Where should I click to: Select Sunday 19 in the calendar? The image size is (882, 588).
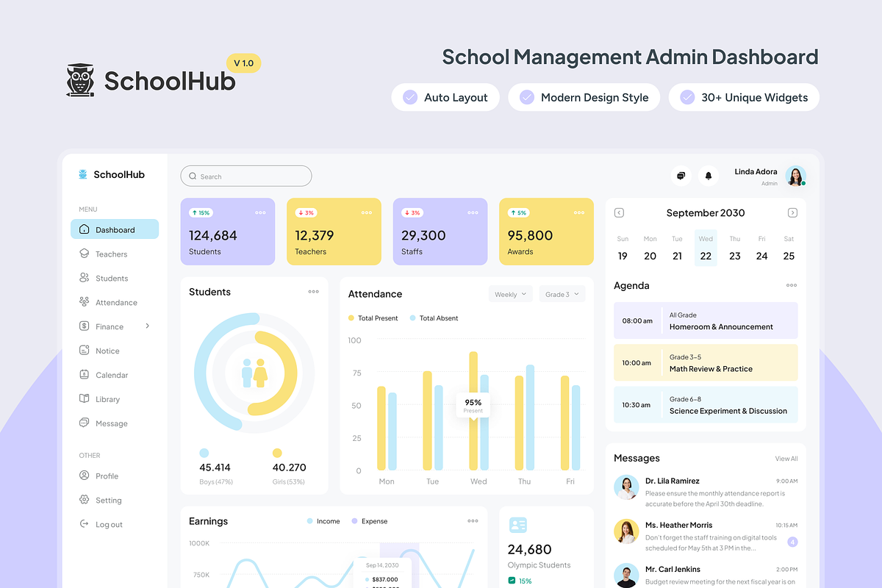pos(623,248)
